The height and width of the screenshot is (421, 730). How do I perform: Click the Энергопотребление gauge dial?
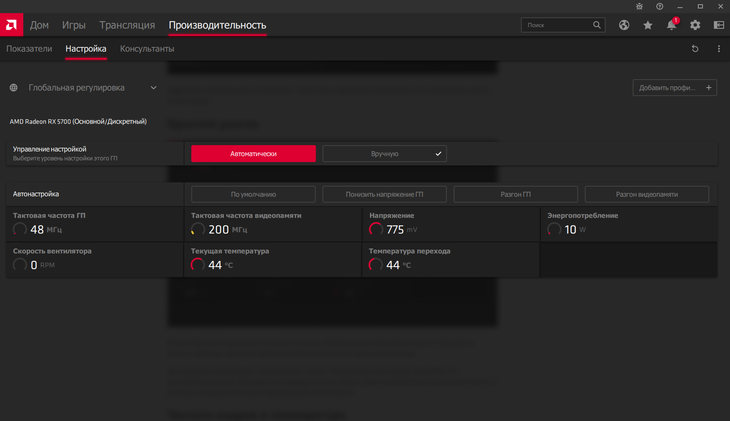554,229
